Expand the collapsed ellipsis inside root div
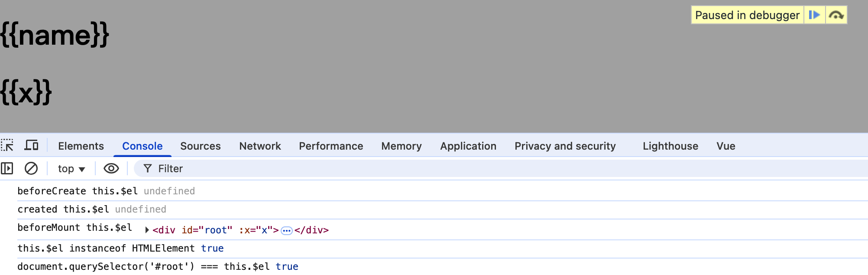The height and width of the screenshot is (275, 868). click(286, 230)
